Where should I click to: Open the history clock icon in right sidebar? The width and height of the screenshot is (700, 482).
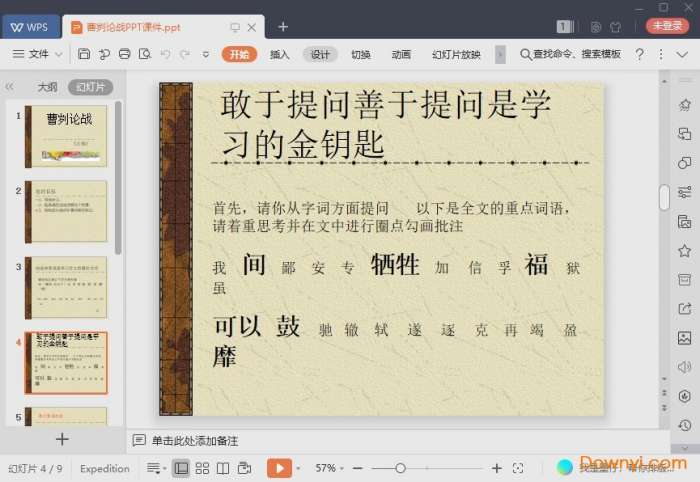tap(685, 425)
